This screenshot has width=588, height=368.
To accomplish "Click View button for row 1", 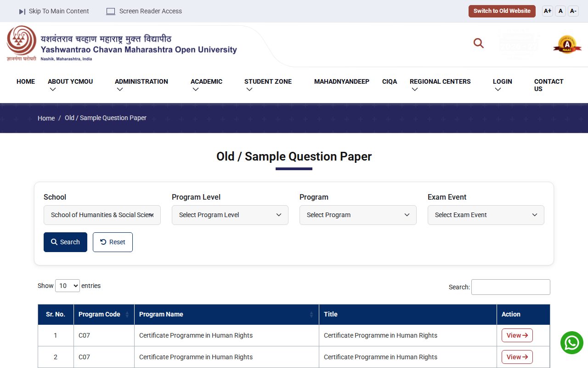I will click(517, 335).
